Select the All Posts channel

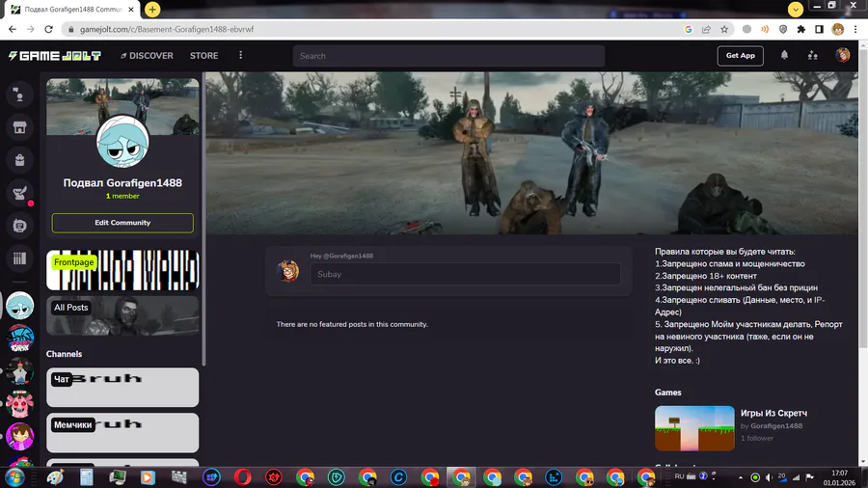[122, 315]
